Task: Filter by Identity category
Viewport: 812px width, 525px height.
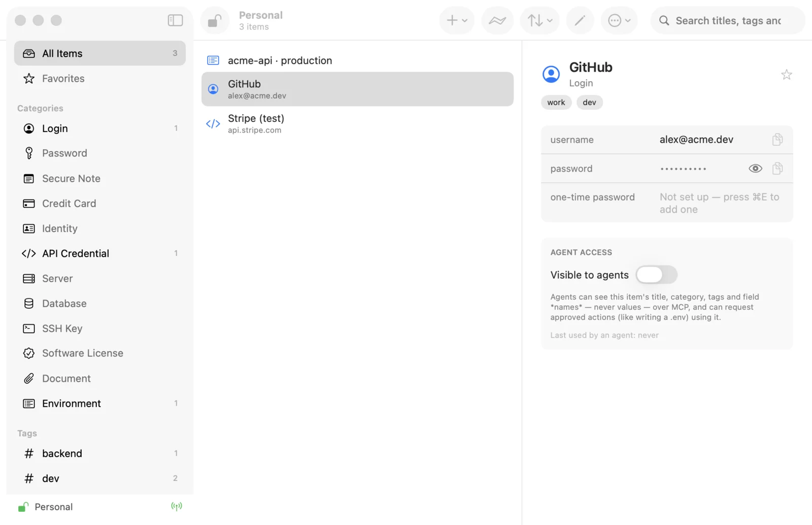Action: point(100,228)
